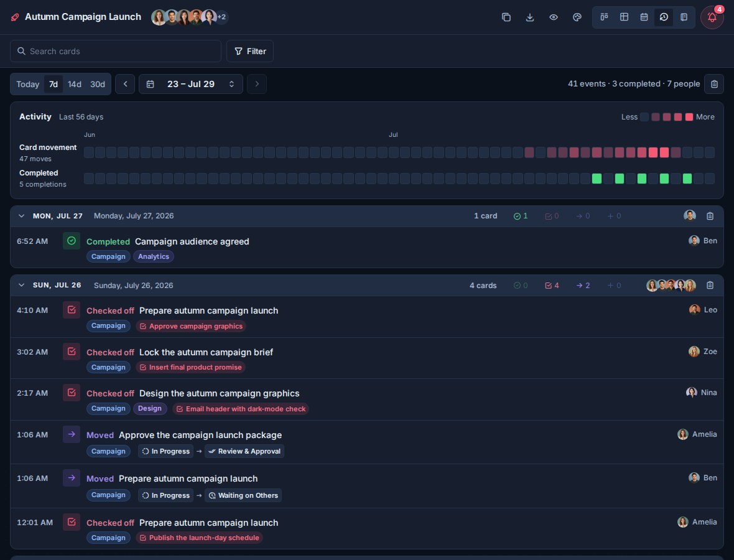Viewport: 734px width, 560px height.
Task: Open the Filter button
Action: pyautogui.click(x=250, y=51)
